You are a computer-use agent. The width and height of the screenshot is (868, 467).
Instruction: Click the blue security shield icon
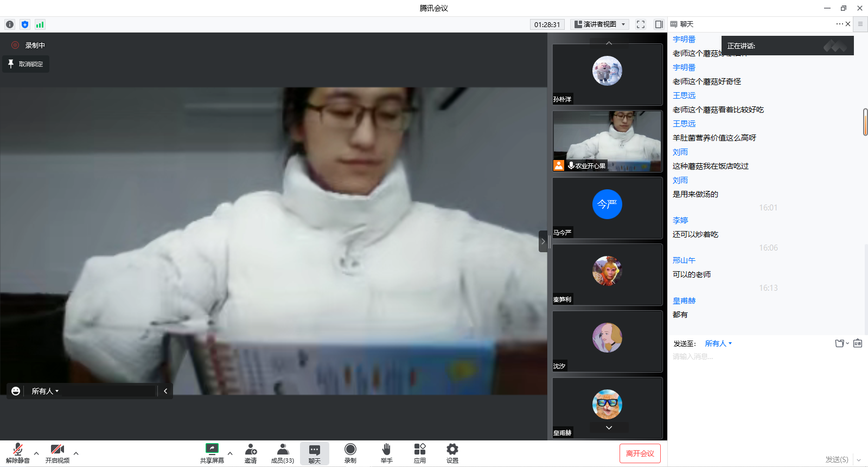[25, 24]
